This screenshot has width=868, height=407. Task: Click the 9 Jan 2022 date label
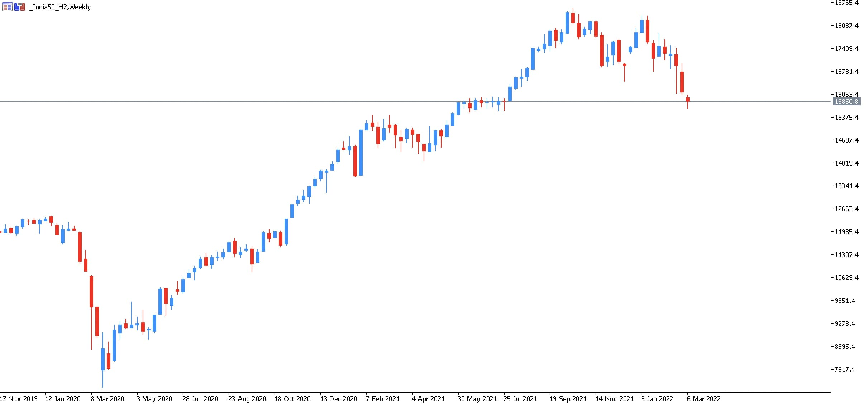point(657,399)
